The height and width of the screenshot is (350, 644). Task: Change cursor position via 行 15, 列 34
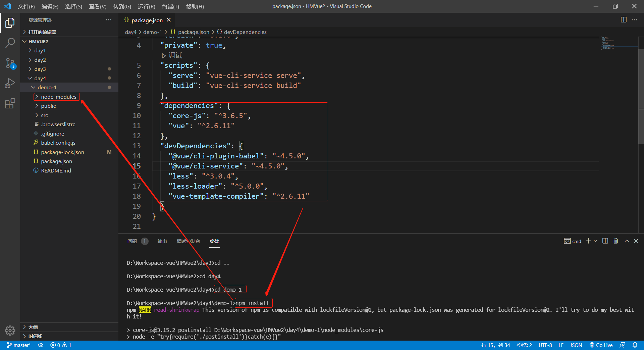(x=495, y=345)
